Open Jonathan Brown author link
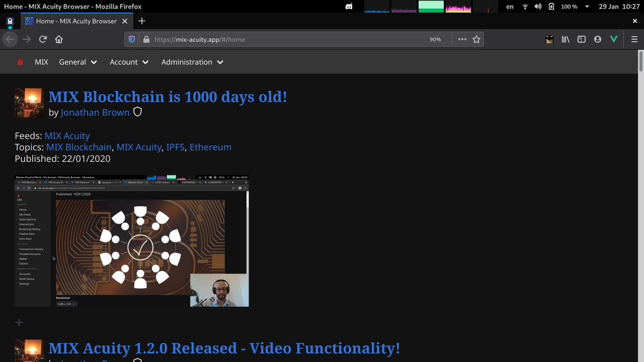Image resolution: width=644 pixels, height=362 pixels. pos(95,113)
